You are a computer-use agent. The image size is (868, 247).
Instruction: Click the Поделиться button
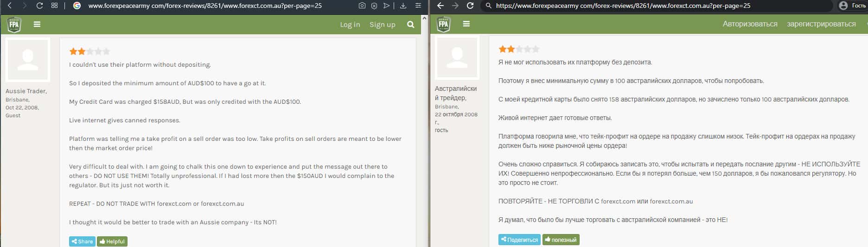[x=519, y=240]
